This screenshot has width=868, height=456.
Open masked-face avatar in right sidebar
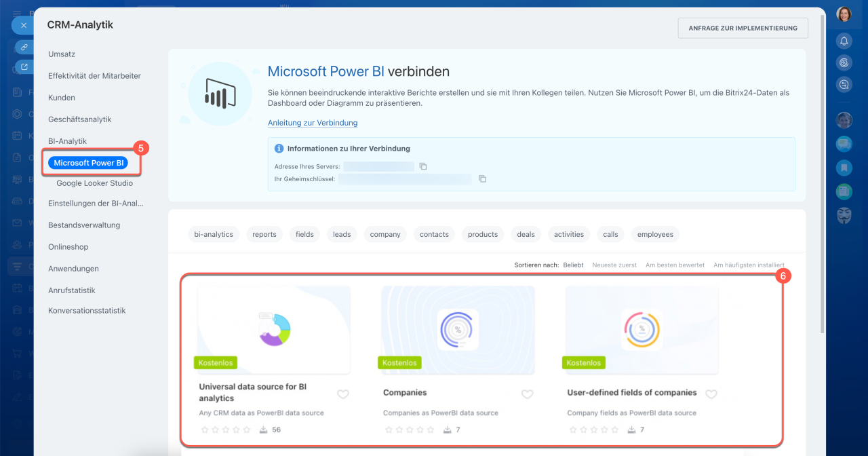coord(844,216)
